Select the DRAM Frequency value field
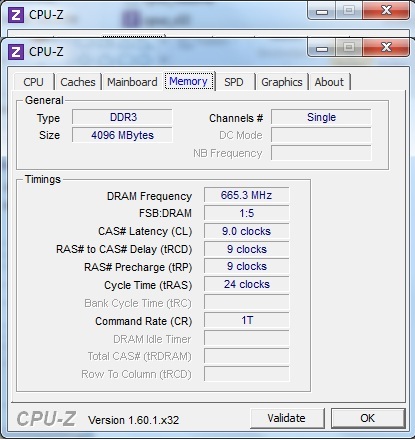This screenshot has width=415, height=440. tap(247, 195)
